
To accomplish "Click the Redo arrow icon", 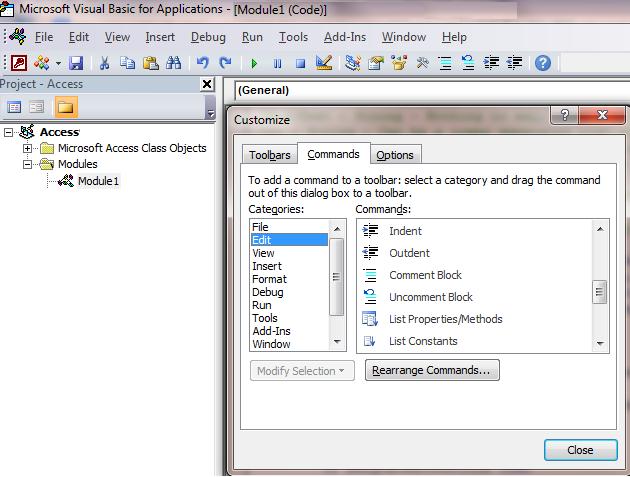I will 225,63.
